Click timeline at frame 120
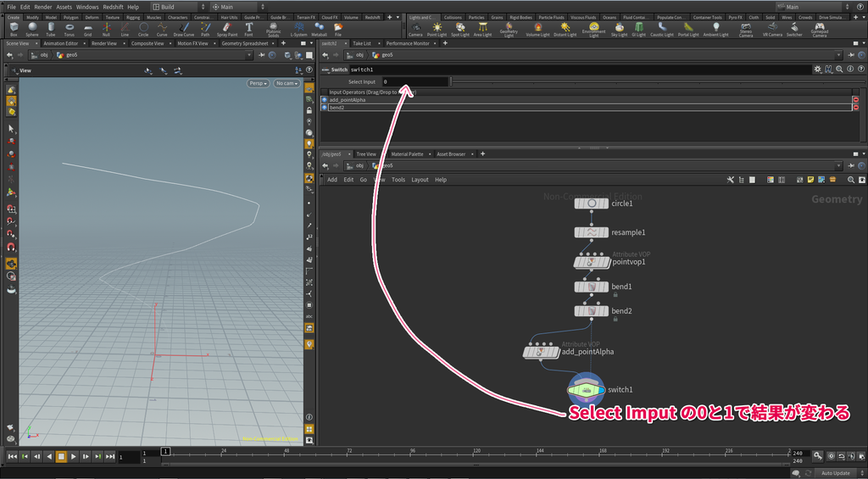Image resolution: width=868 pixels, height=479 pixels. click(476, 455)
